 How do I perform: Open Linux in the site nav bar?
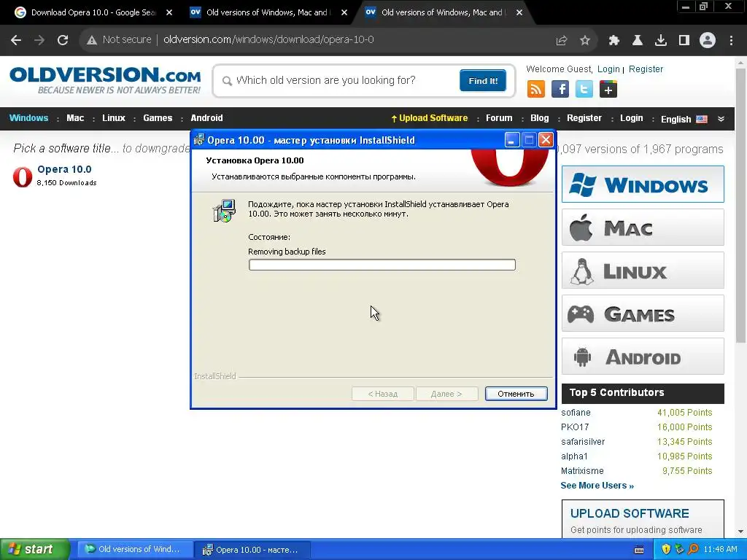click(x=114, y=118)
